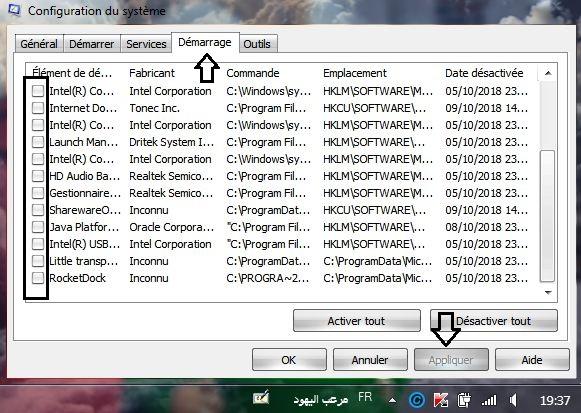Enable the RocketDock startup checkbox
The width and height of the screenshot is (581, 413).
pyautogui.click(x=38, y=278)
